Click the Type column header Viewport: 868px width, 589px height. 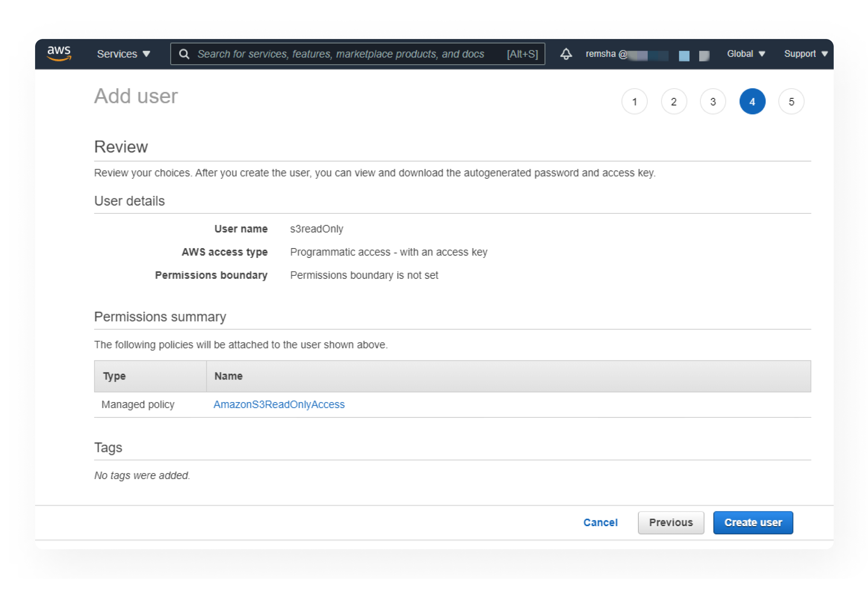[x=114, y=376]
